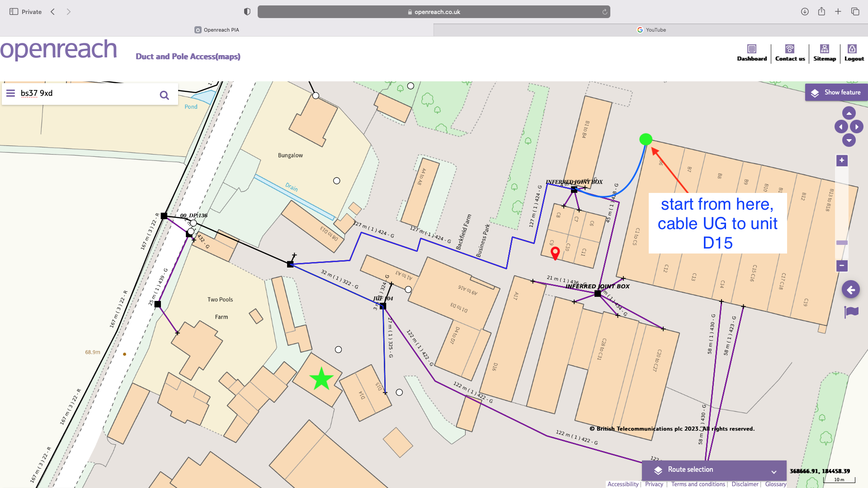Pan the map down using arrow
868x488 pixels.
click(x=849, y=141)
